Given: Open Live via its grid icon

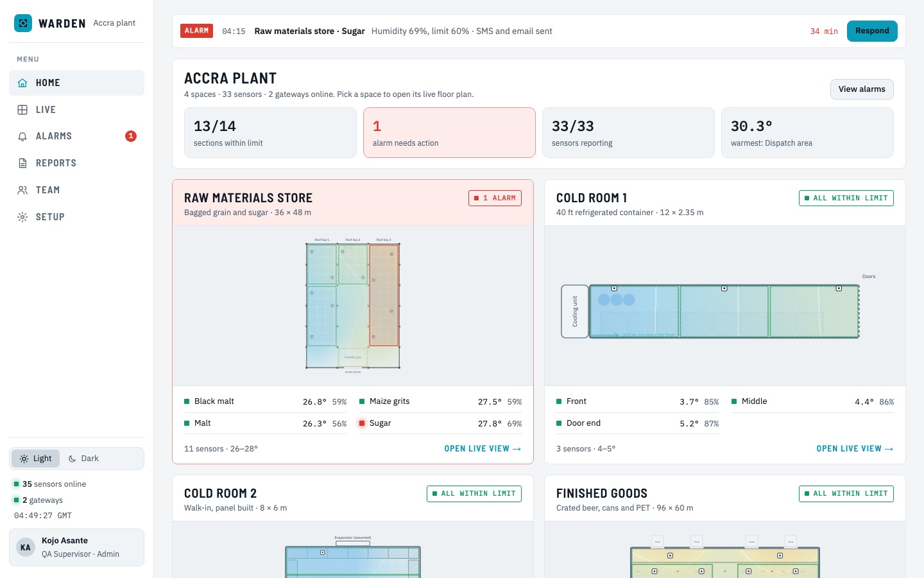Looking at the screenshot, I should tap(22, 110).
